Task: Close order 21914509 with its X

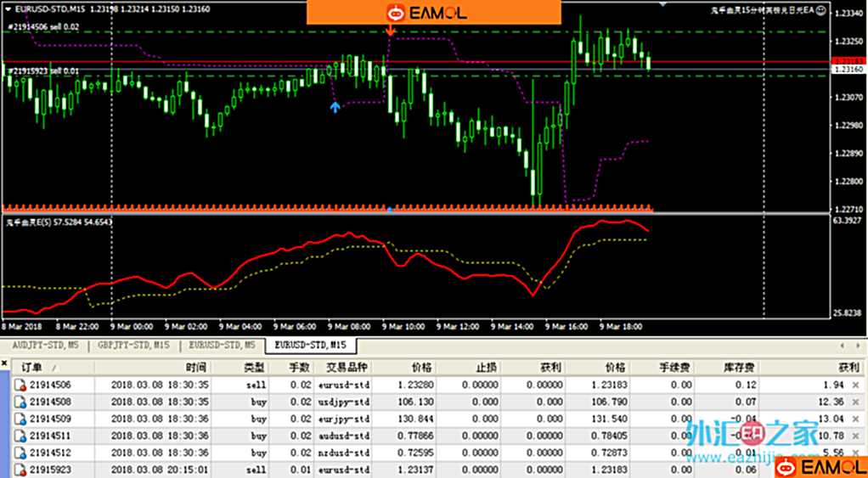Action: point(855,419)
